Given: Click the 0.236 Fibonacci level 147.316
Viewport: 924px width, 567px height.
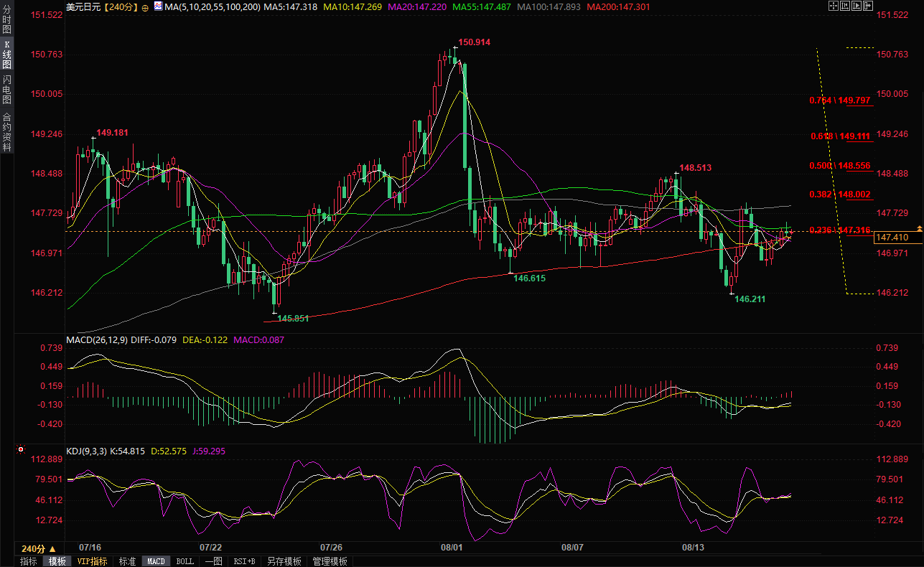Looking at the screenshot, I should (x=839, y=230).
